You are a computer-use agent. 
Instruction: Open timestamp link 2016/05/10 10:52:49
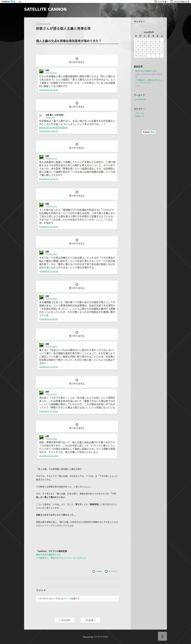[48, 90]
